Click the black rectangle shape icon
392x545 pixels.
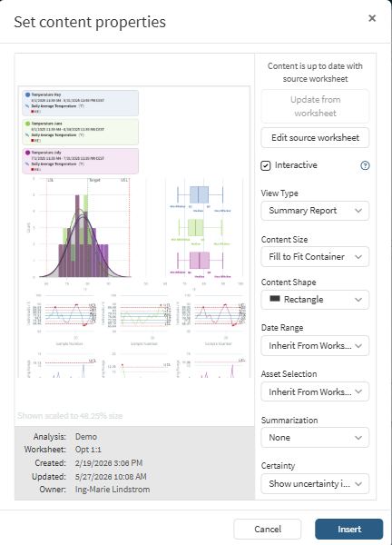275,299
